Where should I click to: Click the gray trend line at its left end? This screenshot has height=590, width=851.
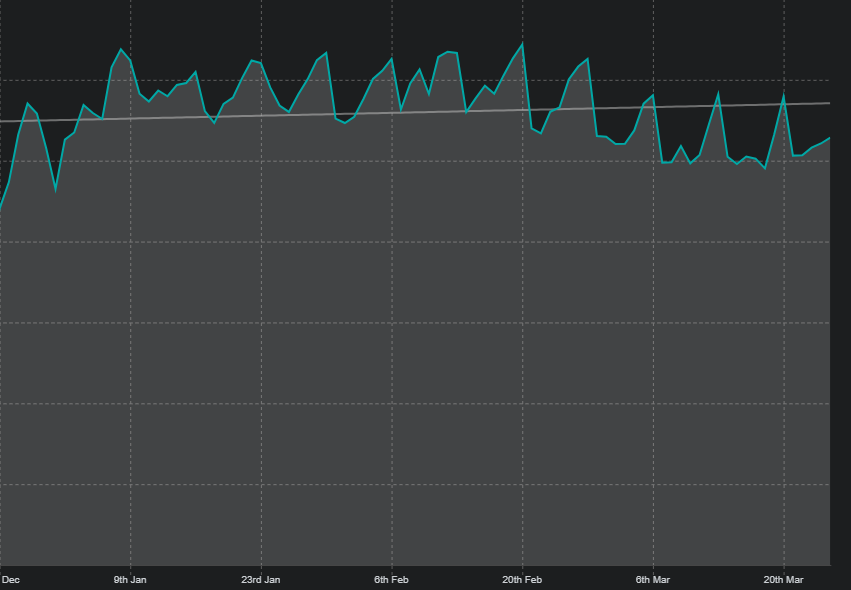coord(2,121)
